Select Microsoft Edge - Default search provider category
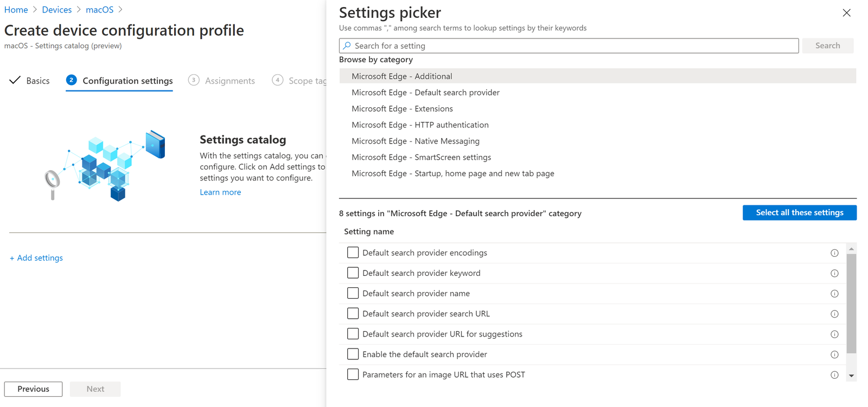Screen dimensions: 868x407 click(x=597, y=92)
